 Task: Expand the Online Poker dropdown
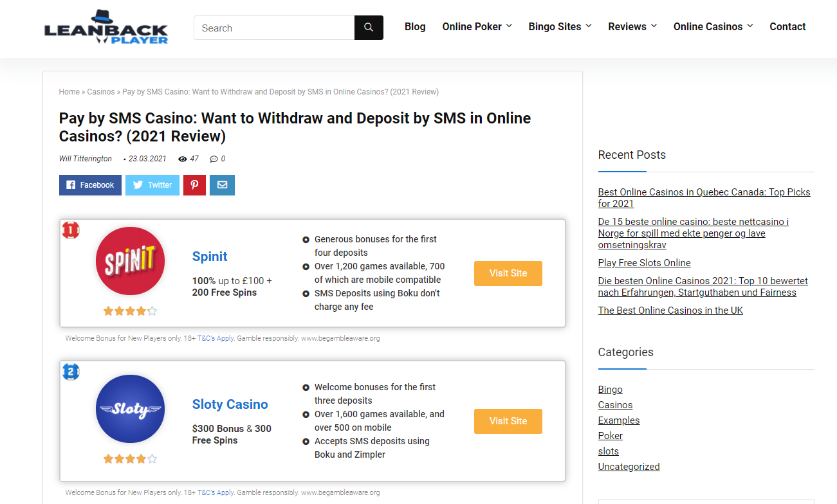pos(477,27)
